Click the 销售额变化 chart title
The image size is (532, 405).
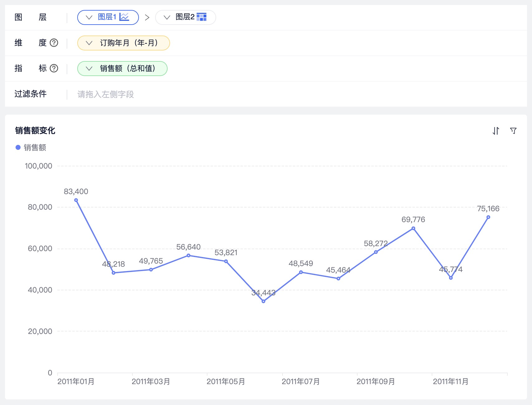[x=35, y=131]
